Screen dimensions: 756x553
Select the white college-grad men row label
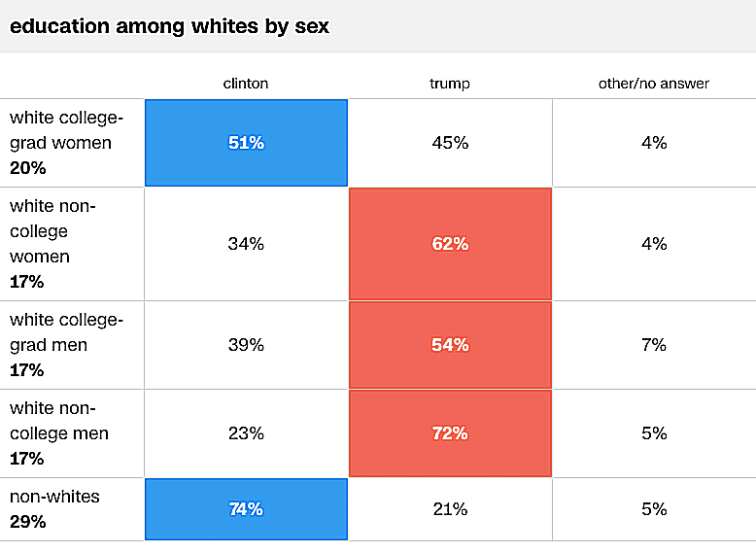(66, 345)
